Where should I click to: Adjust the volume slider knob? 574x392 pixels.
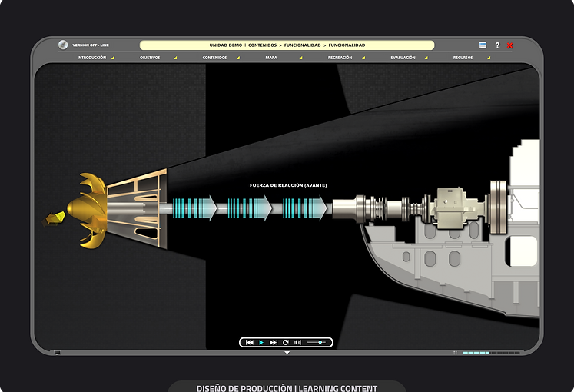click(320, 342)
